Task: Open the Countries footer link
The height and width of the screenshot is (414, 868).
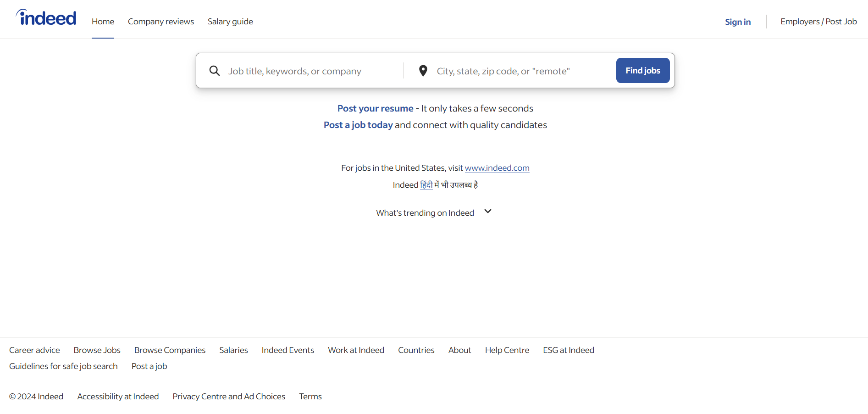Action: [416, 350]
